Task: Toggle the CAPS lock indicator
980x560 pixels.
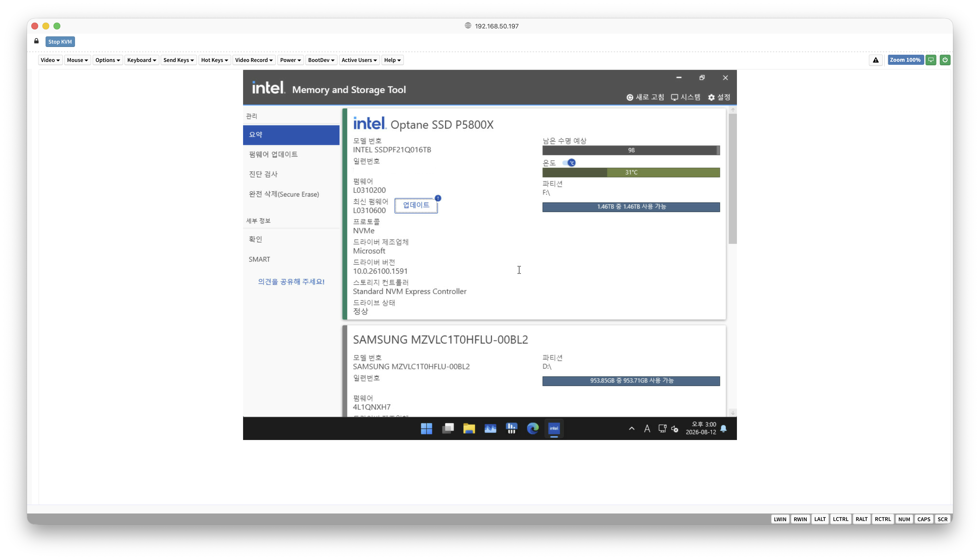Action: [924, 519]
